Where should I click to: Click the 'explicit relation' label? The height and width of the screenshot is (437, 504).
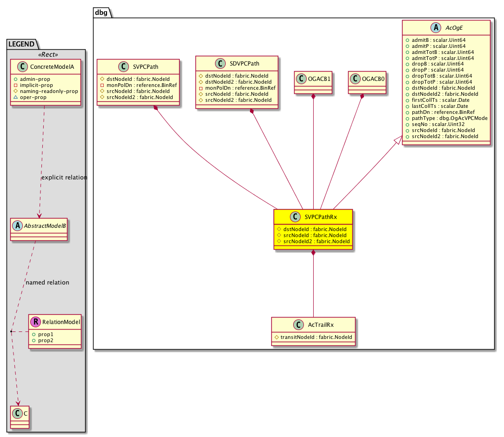point(64,178)
